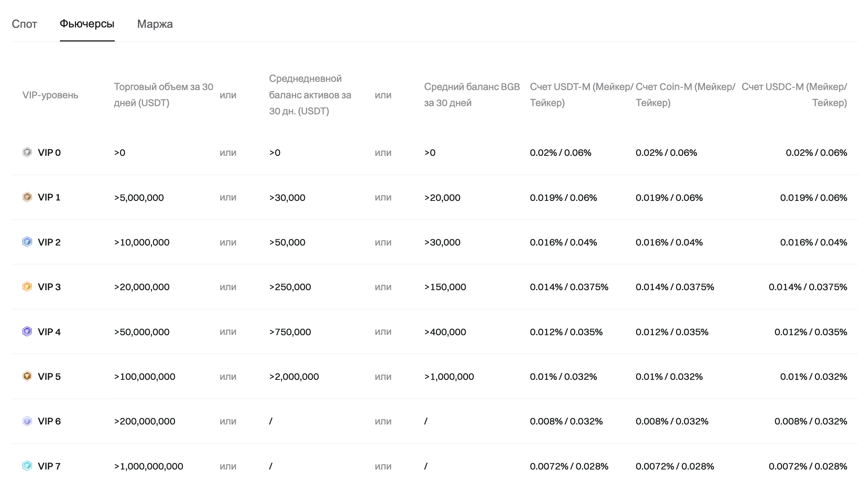Select the VIP 2 level label
Screen dimensions: 868x484
coord(49,242)
